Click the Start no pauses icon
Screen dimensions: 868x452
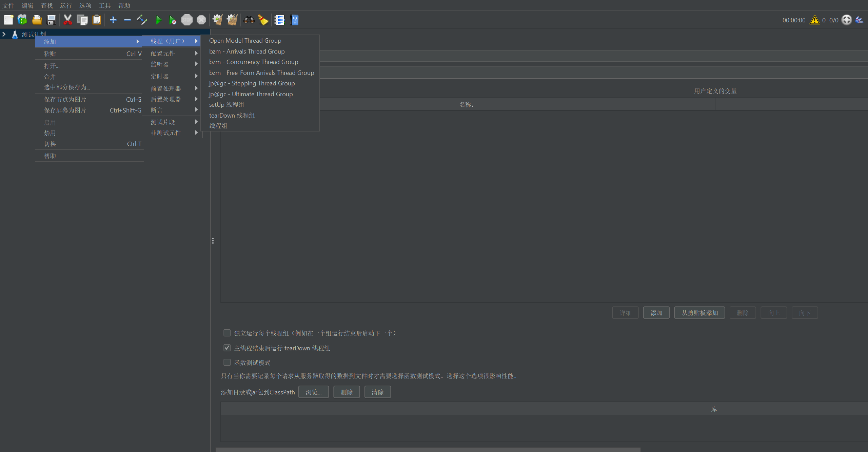(x=173, y=20)
